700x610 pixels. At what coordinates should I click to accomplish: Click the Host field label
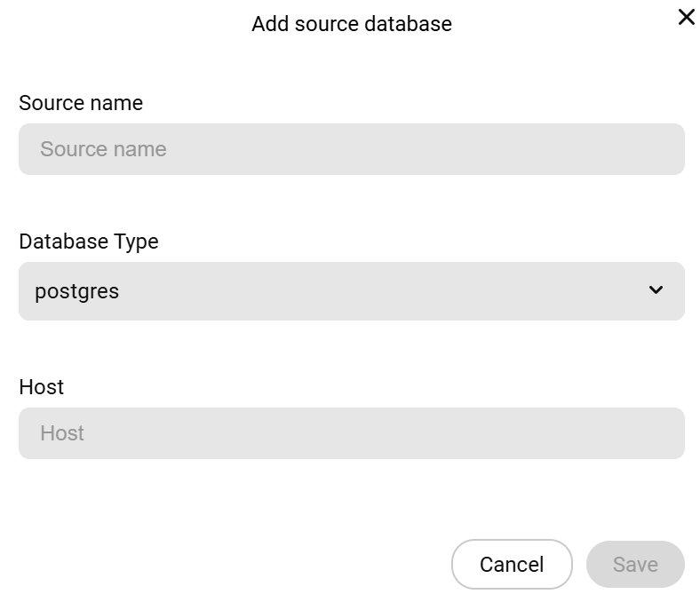pyautogui.click(x=42, y=387)
